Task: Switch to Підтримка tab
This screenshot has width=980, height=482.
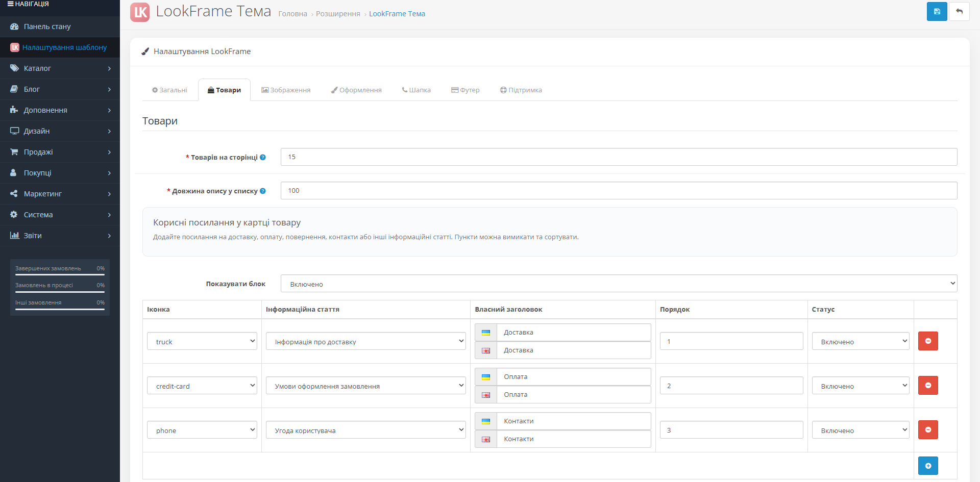Action: point(521,90)
